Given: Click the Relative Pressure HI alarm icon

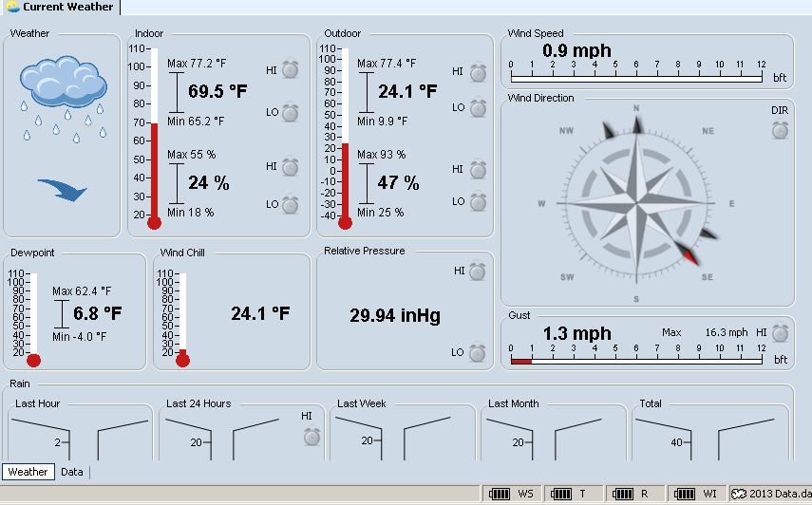Looking at the screenshot, I should tap(477, 271).
